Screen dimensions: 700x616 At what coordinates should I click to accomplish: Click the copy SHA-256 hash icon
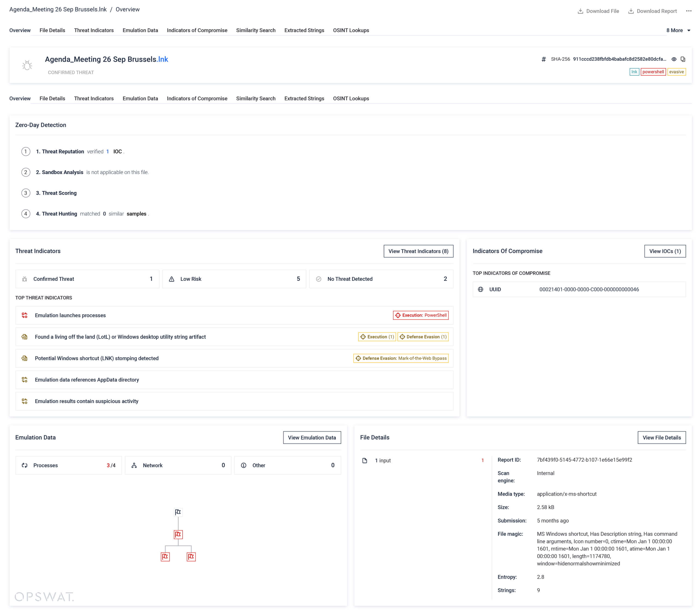tap(683, 59)
